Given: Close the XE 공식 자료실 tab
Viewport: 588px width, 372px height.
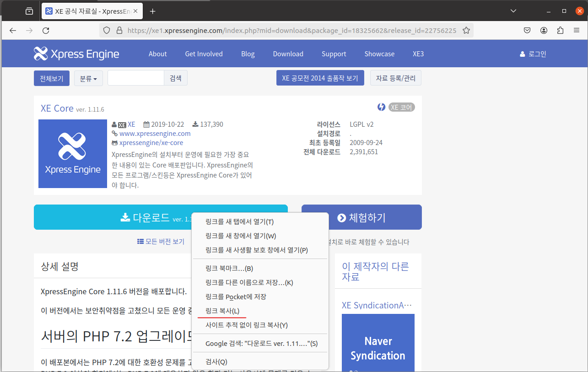Looking at the screenshot, I should (x=135, y=11).
